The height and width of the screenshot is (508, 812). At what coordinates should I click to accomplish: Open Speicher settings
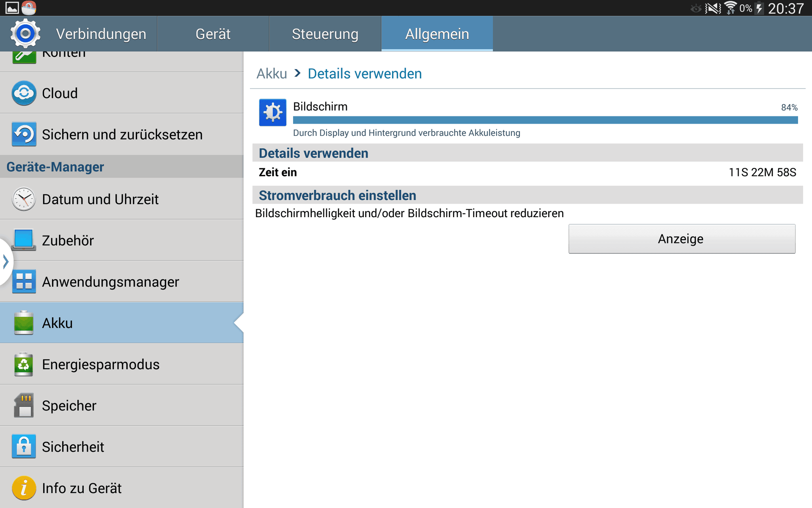point(122,406)
